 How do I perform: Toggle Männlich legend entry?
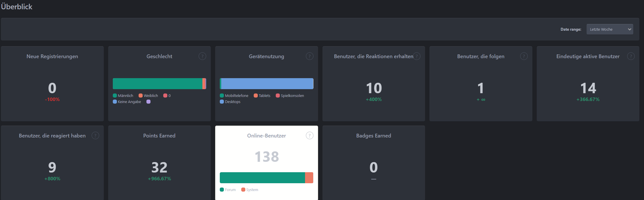(123, 96)
